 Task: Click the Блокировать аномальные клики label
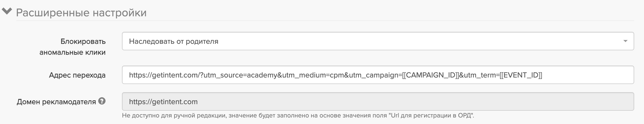click(x=72, y=47)
